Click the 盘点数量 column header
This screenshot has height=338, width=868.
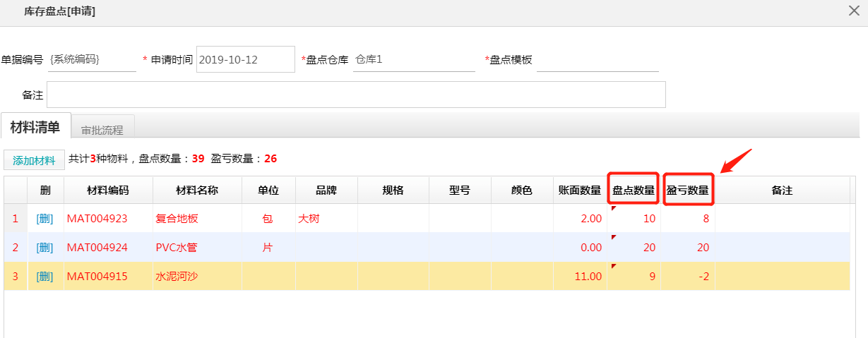click(x=634, y=190)
